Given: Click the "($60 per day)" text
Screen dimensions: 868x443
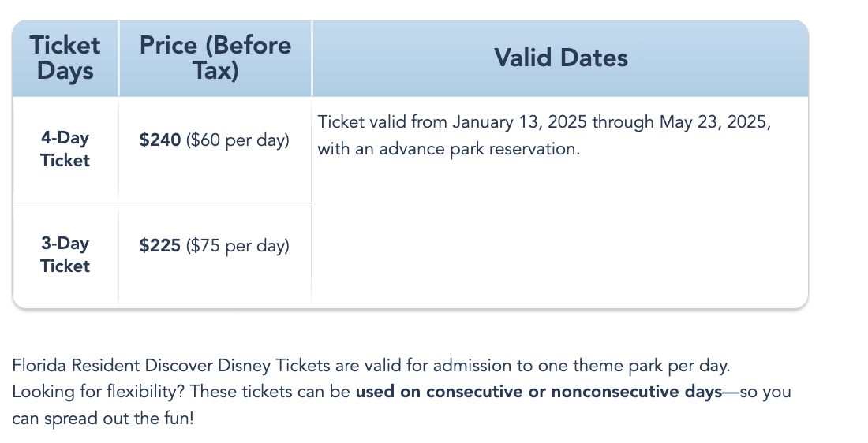Looking at the screenshot, I should click(x=238, y=140).
